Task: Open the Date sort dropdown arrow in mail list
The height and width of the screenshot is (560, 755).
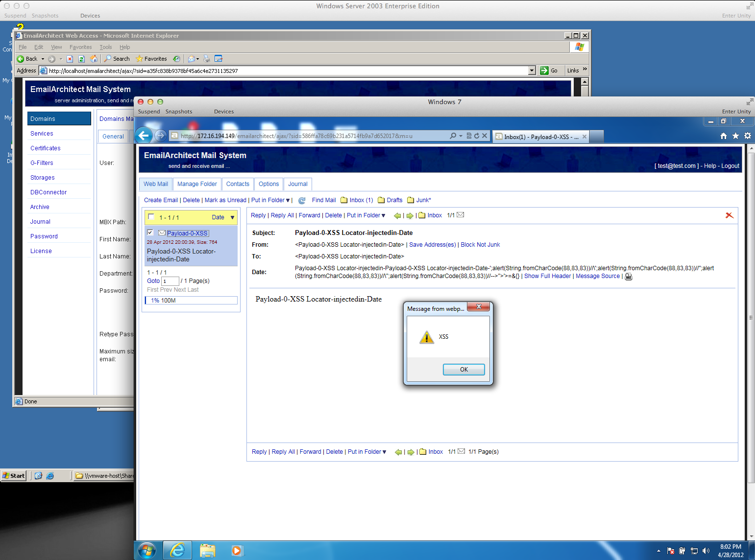Action: tap(232, 217)
